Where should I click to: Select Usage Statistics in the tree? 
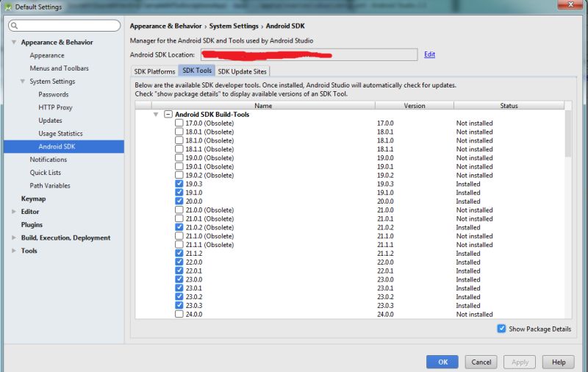pos(60,134)
